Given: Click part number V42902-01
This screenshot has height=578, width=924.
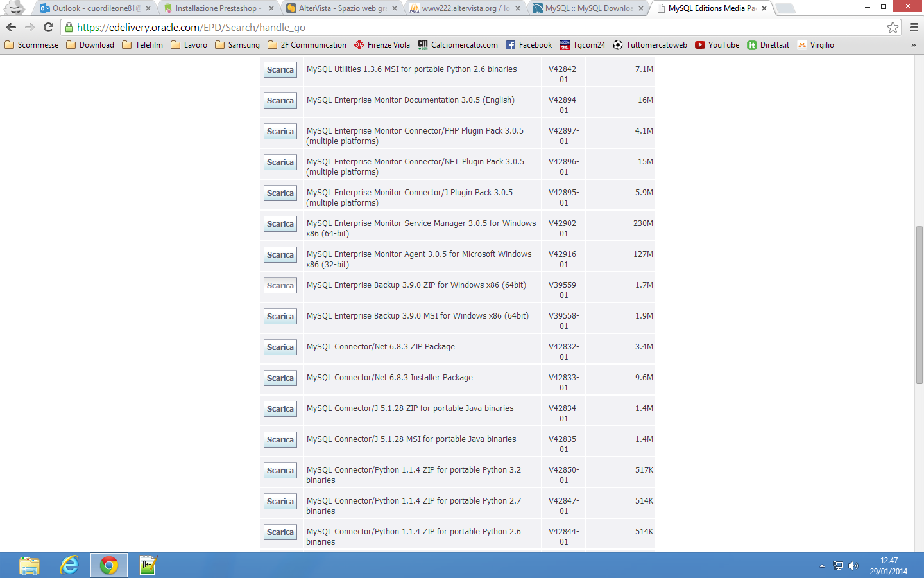Looking at the screenshot, I should [563, 229].
